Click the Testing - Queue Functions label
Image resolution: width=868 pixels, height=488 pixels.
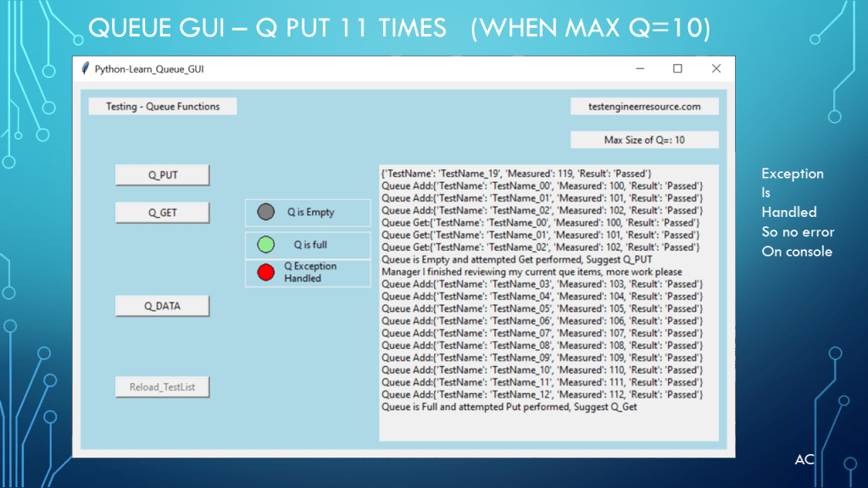[x=163, y=107]
